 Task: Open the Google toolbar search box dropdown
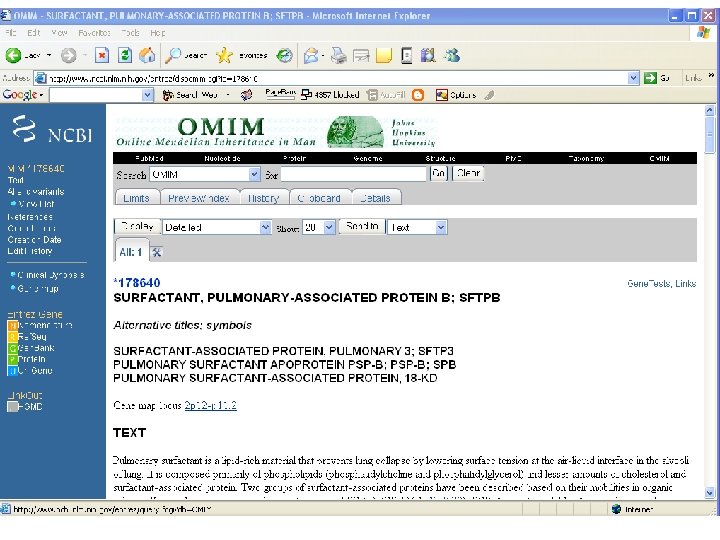pos(147,95)
